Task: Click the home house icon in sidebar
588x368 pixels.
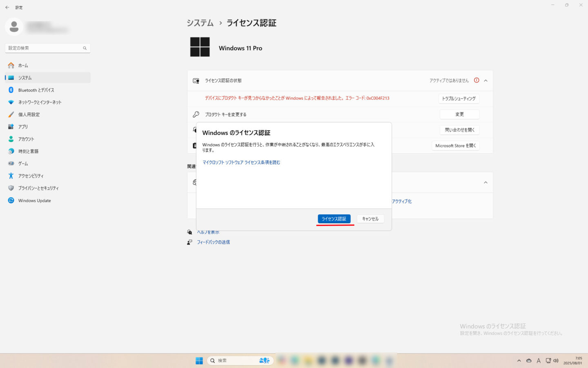Action: pos(11,65)
